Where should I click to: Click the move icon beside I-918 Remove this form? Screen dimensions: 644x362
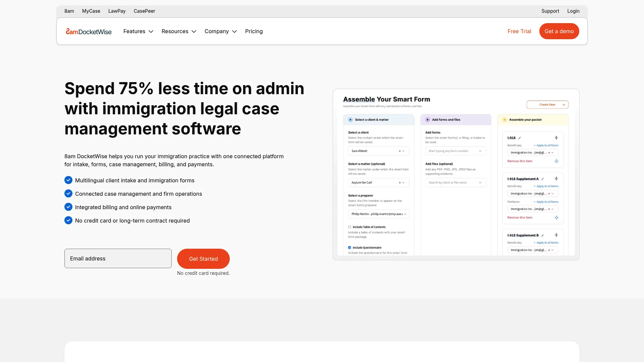(556, 161)
